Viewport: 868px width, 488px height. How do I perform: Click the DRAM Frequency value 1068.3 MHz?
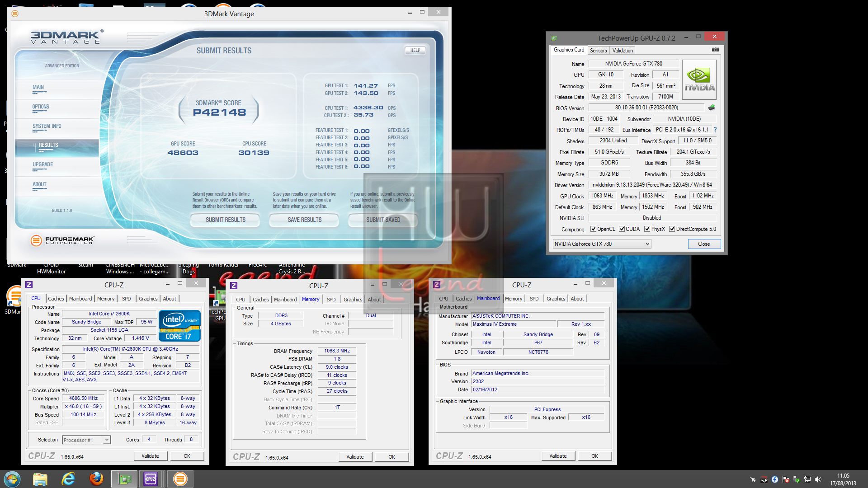coord(337,351)
